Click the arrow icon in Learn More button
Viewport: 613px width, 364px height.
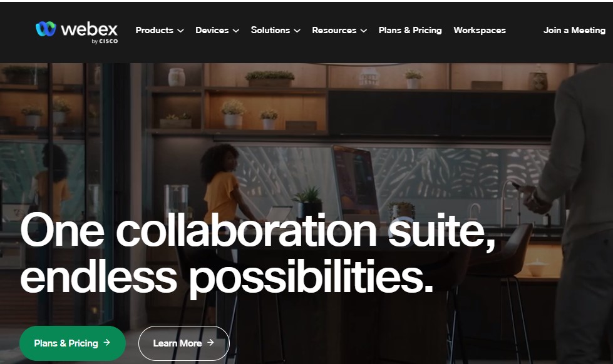[x=211, y=342]
